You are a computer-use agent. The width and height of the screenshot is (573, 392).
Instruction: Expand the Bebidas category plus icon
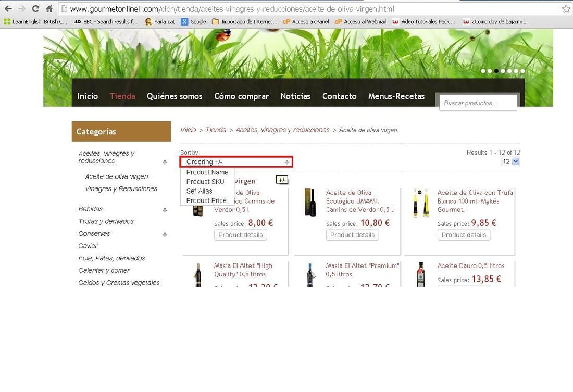[x=165, y=210]
